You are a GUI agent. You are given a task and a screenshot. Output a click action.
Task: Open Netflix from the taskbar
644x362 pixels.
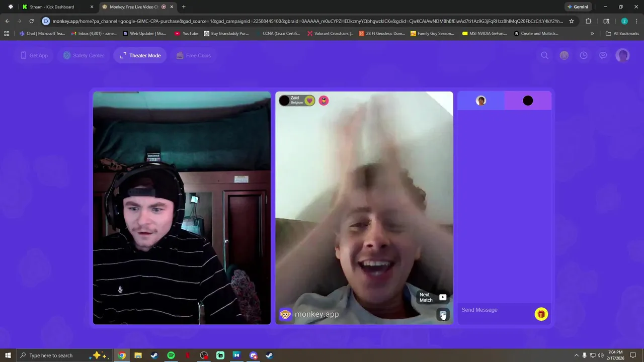click(187, 355)
